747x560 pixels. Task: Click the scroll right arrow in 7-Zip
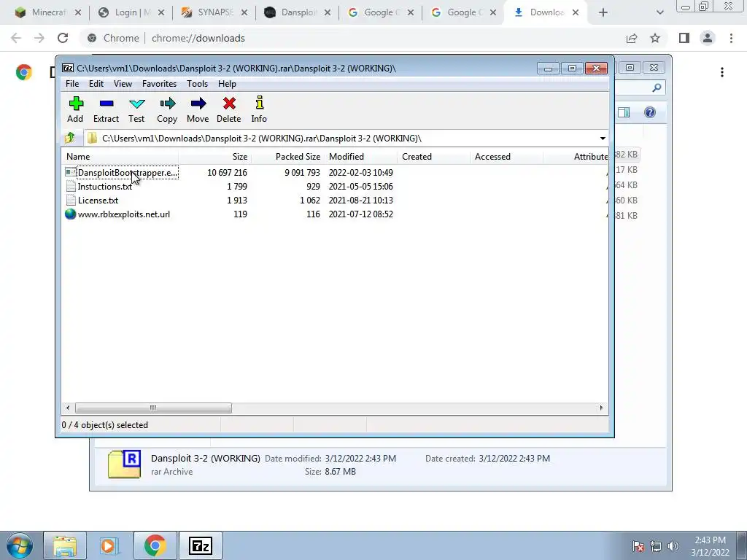(601, 408)
